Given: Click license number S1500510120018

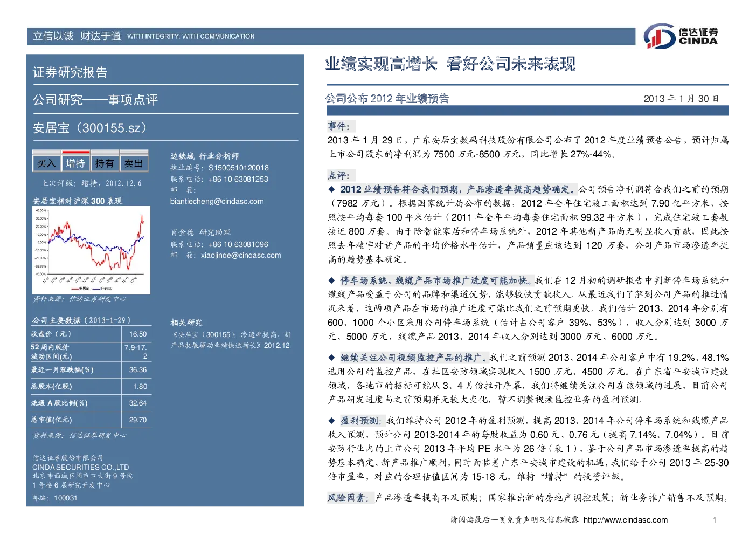Looking at the screenshot, I should click(x=239, y=168).
